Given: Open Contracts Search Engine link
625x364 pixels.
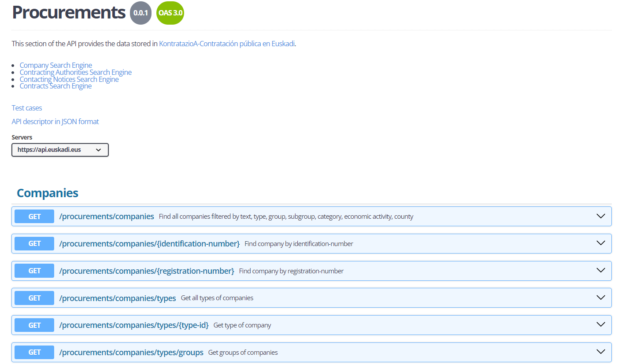Looking at the screenshot, I should [56, 86].
